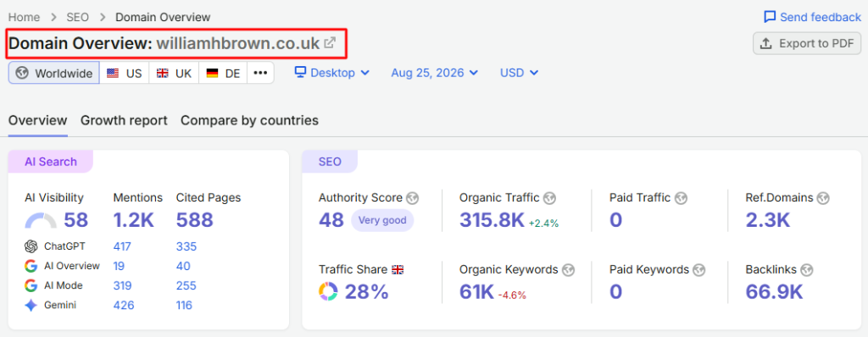The image size is (868, 337).
Task: Click the Mentions total 1.2K
Action: [x=133, y=220]
